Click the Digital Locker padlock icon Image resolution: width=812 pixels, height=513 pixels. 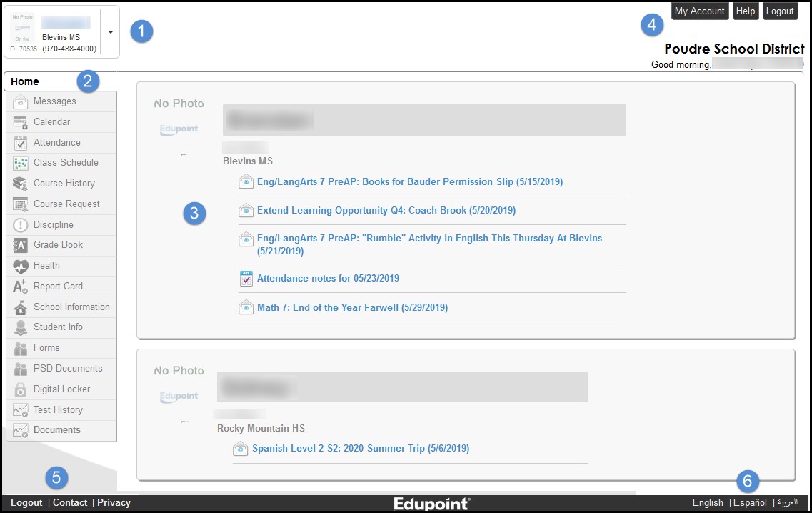[x=20, y=389]
